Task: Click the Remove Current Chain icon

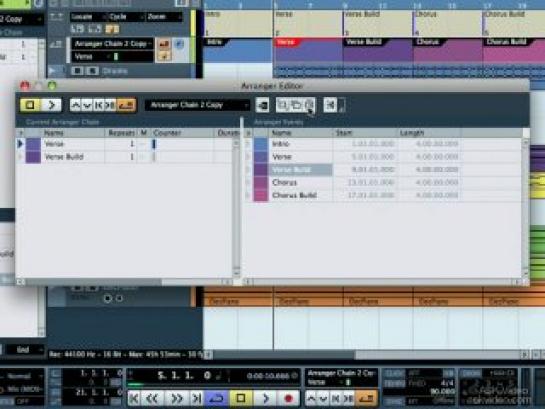Action: pos(310,105)
